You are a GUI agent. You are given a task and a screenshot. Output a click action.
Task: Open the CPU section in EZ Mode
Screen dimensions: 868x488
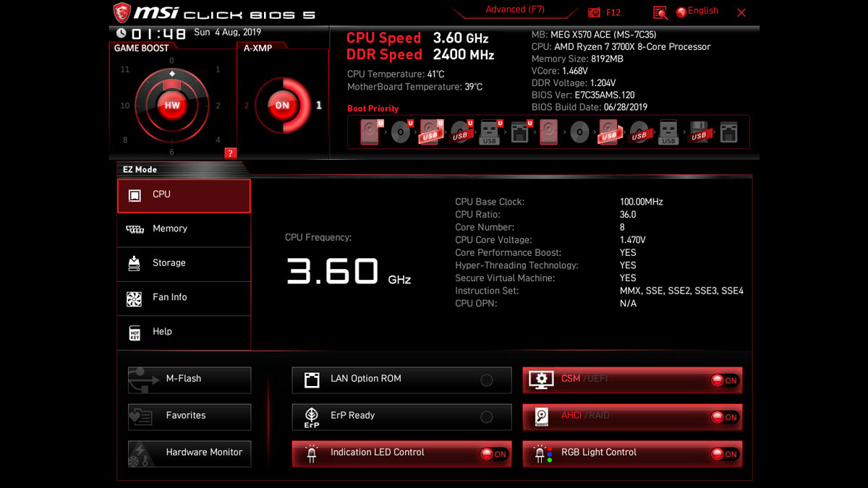click(184, 196)
